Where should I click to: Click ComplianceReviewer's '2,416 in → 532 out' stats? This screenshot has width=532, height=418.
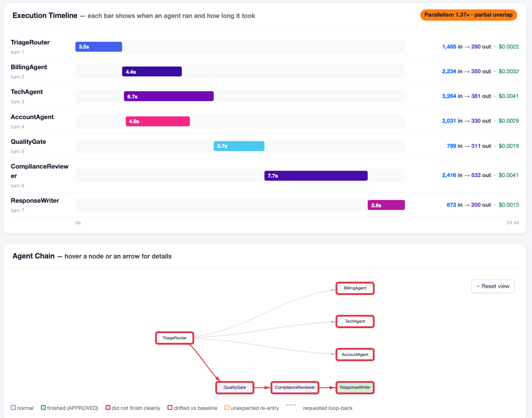coord(466,176)
